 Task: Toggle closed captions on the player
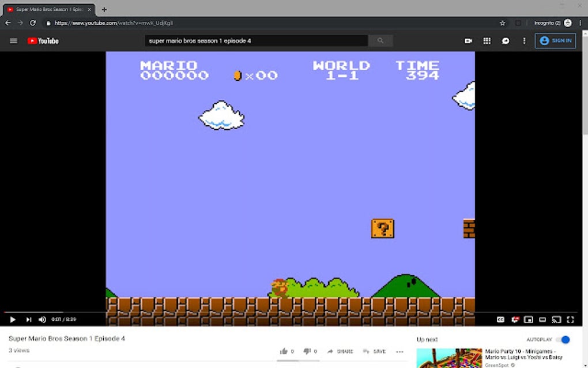pyautogui.click(x=500, y=320)
